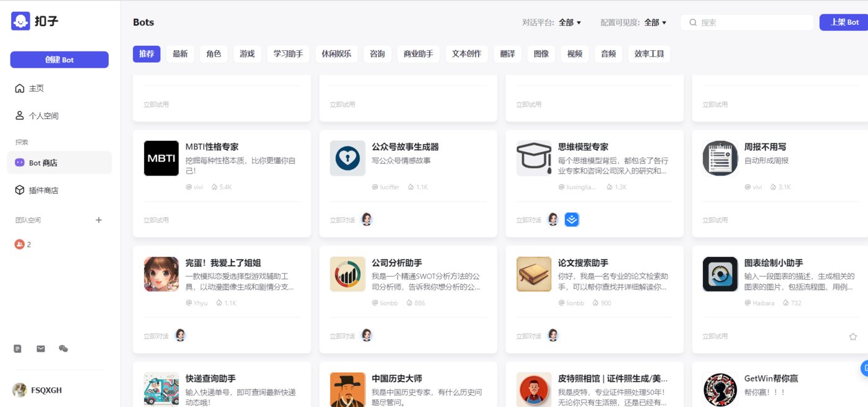This screenshot has height=407, width=868.
Task: Click 立即试用 on 图表绘制小助手 card
Action: tap(715, 336)
